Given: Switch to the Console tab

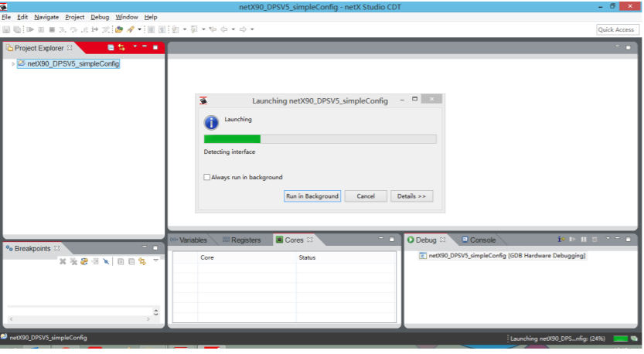Looking at the screenshot, I should click(x=479, y=240).
